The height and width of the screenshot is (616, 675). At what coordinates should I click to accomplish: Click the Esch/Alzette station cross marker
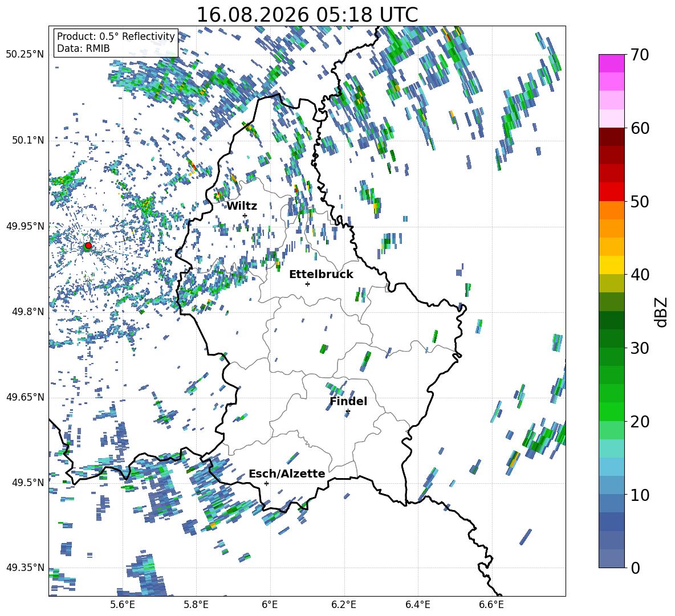click(266, 483)
